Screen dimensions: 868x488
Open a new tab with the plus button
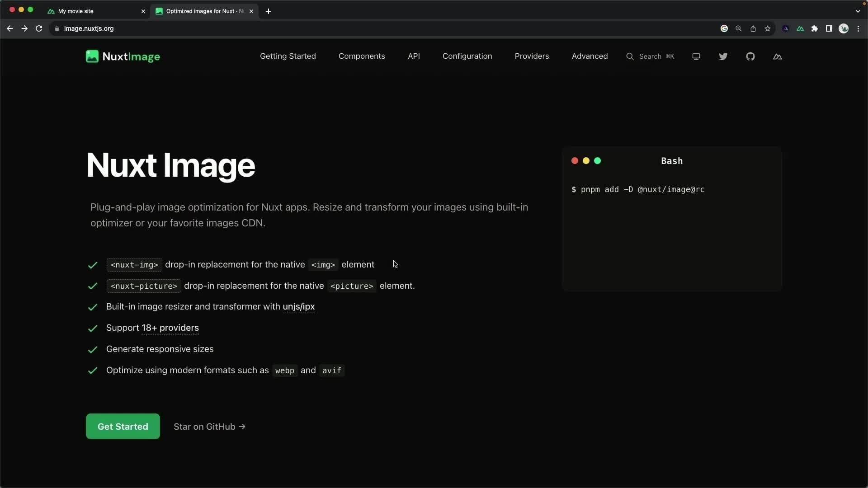click(269, 11)
